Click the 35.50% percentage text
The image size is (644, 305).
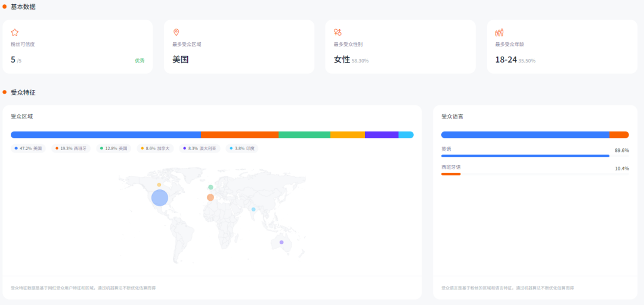(527, 61)
